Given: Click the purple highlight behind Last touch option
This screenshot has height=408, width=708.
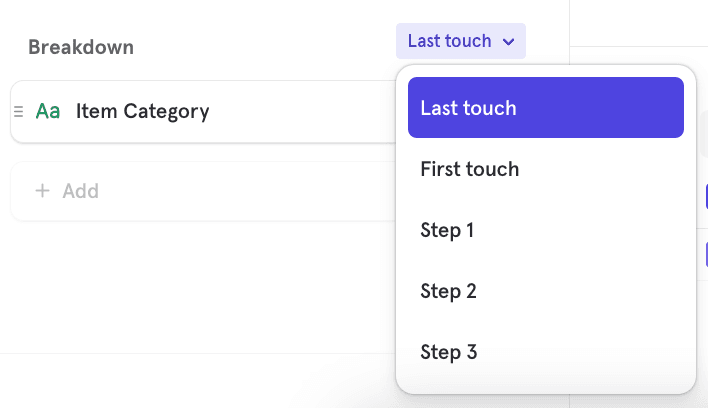Looking at the screenshot, I should pos(620,108).
